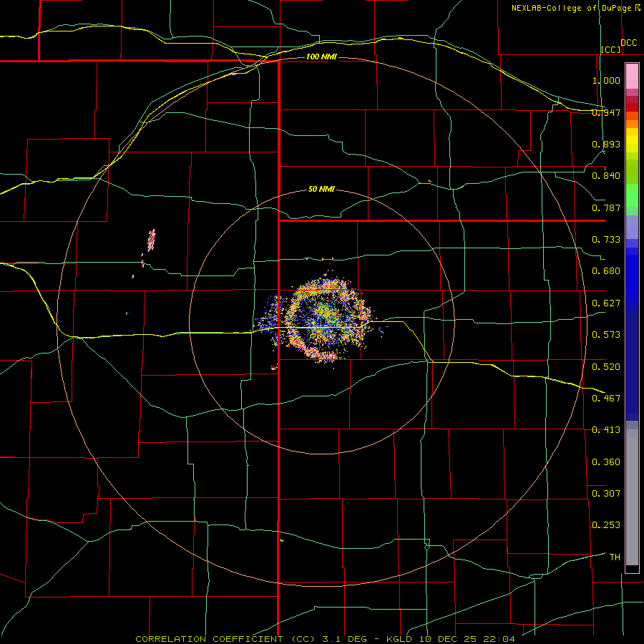Click the TH label at the scale bottom
This screenshot has height=644, width=644.
coord(615,557)
